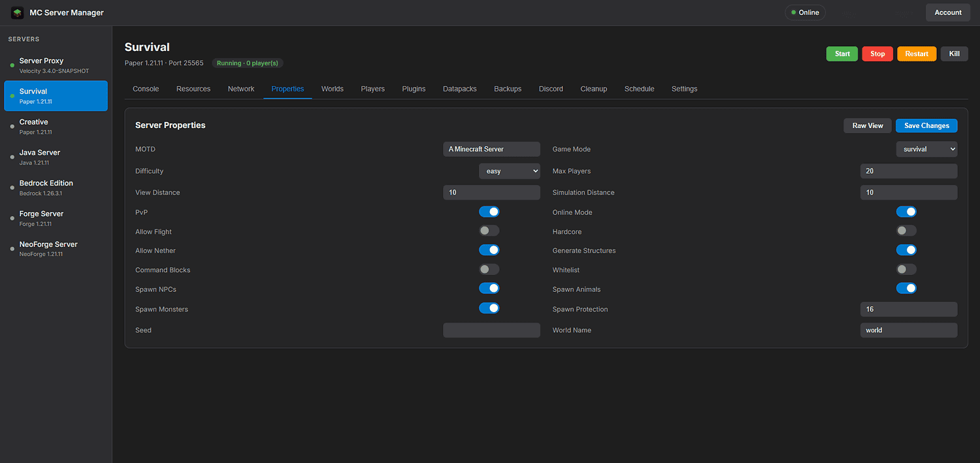Image resolution: width=980 pixels, height=463 pixels.
Task: Click the 'Running · 0 player(s)' status badge
Action: pyautogui.click(x=248, y=63)
